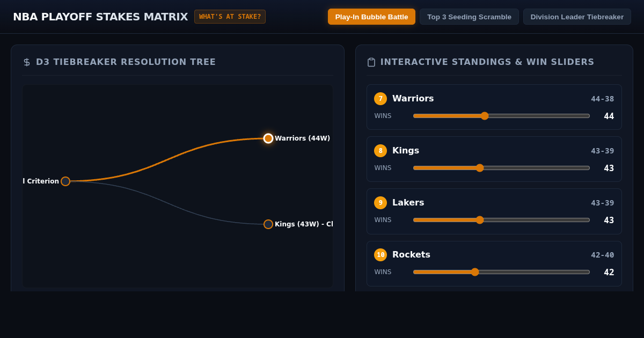This screenshot has height=338, width=644.
Task: Click the Lakers team name
Action: (408, 203)
